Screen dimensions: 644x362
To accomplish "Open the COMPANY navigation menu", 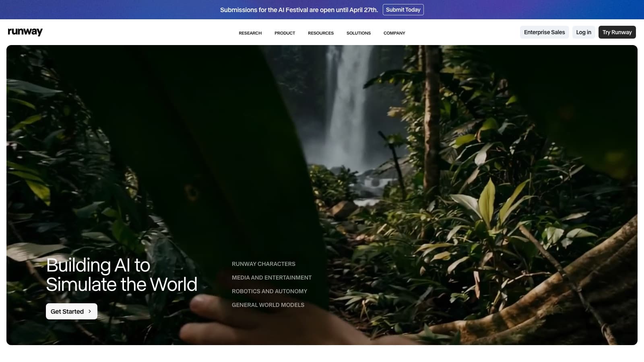I will (394, 33).
